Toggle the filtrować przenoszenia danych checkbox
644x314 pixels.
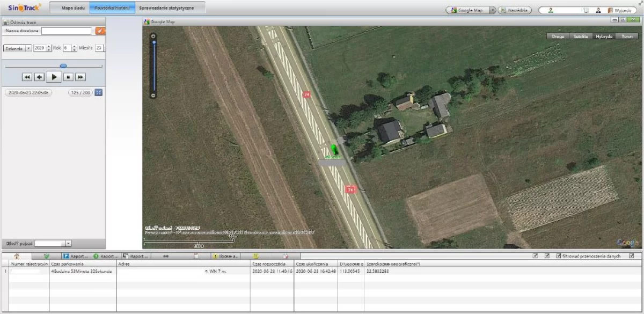pyautogui.click(x=559, y=256)
